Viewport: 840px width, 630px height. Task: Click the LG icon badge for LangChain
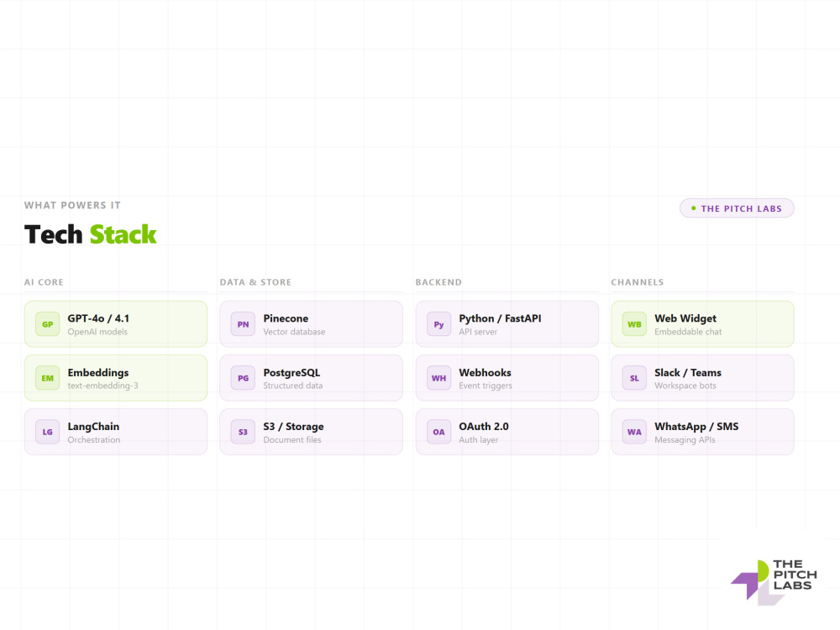point(47,432)
